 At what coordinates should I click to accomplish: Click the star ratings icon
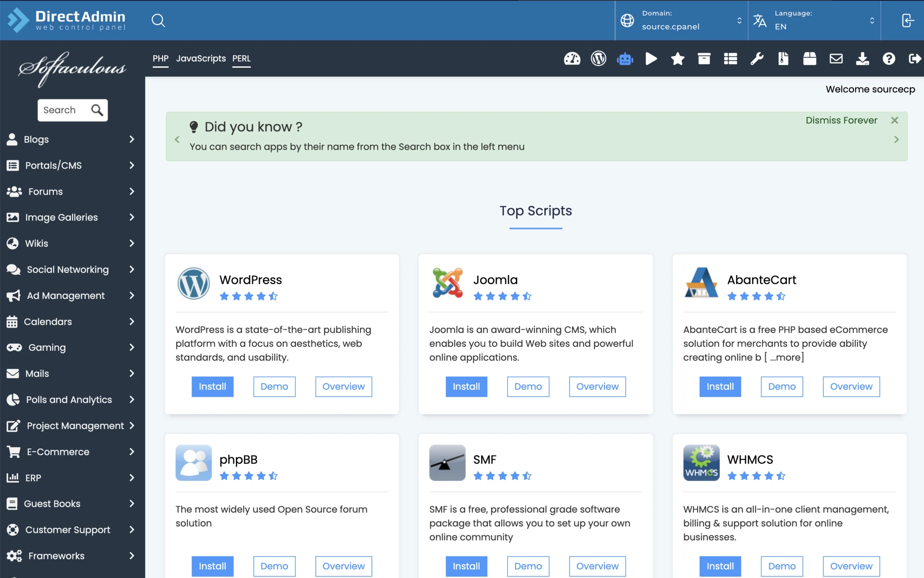tap(678, 59)
